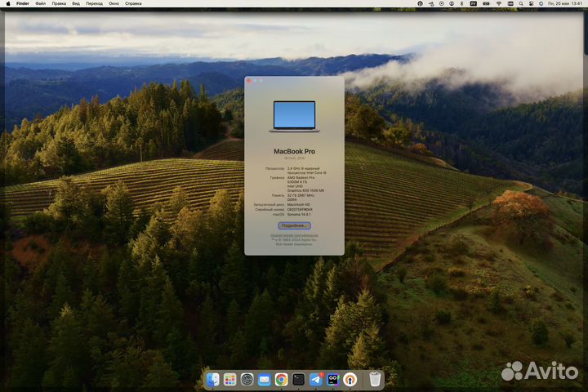Open Finder from the Dock
This screenshot has height=392, width=588.
pos(212,380)
